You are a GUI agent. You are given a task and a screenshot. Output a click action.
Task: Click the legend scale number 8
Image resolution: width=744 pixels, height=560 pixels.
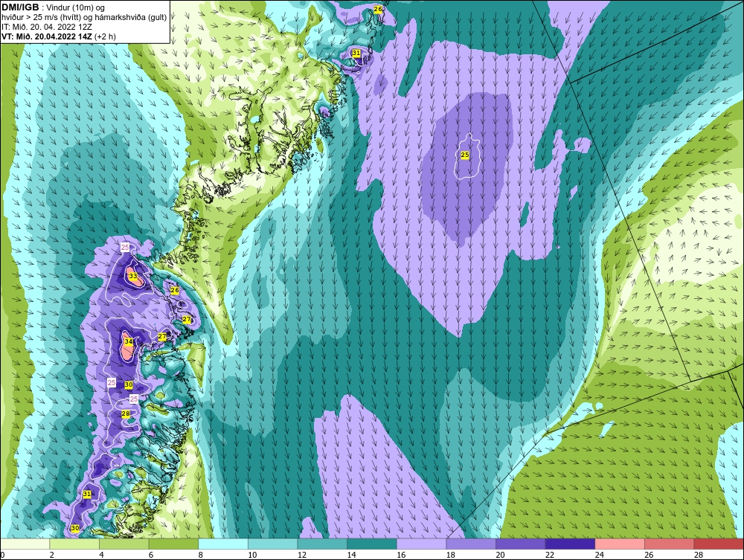pos(201,555)
